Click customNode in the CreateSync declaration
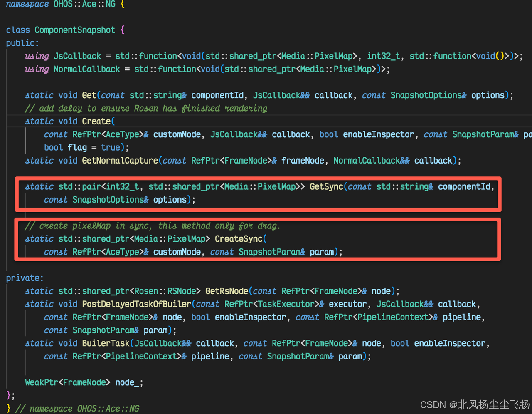 coord(177,252)
